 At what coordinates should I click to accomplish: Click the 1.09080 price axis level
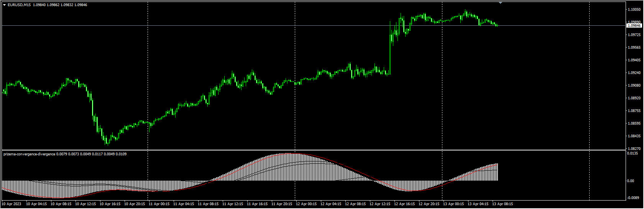click(634, 86)
